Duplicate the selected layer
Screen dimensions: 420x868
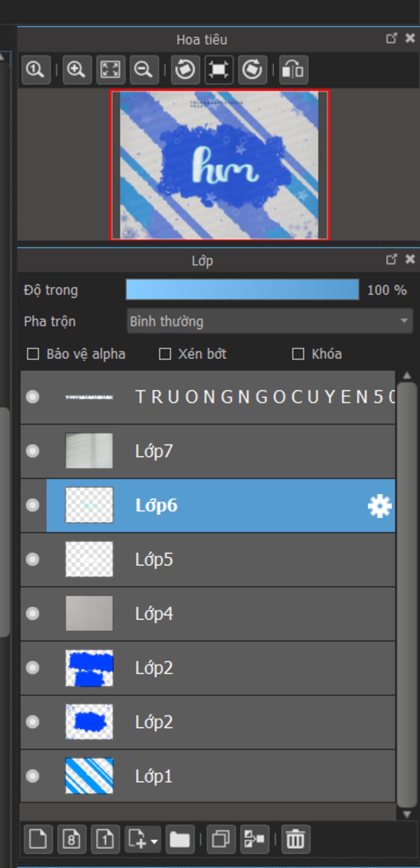[221, 838]
